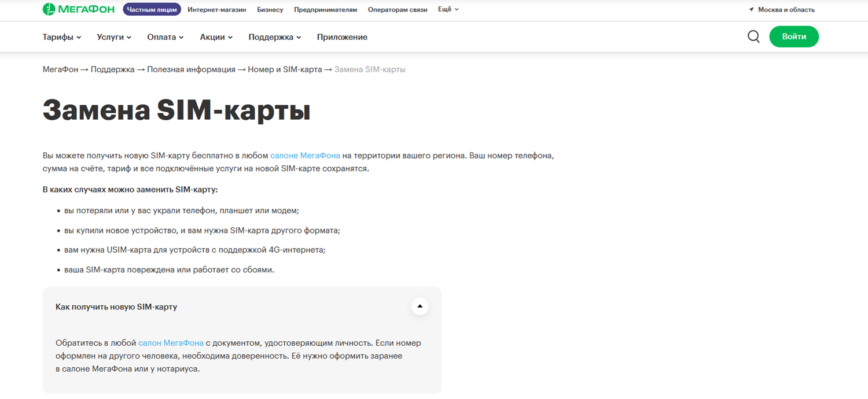
Task: Click bullet вы потеряли или у вас украли телефон
Action: 182,210
